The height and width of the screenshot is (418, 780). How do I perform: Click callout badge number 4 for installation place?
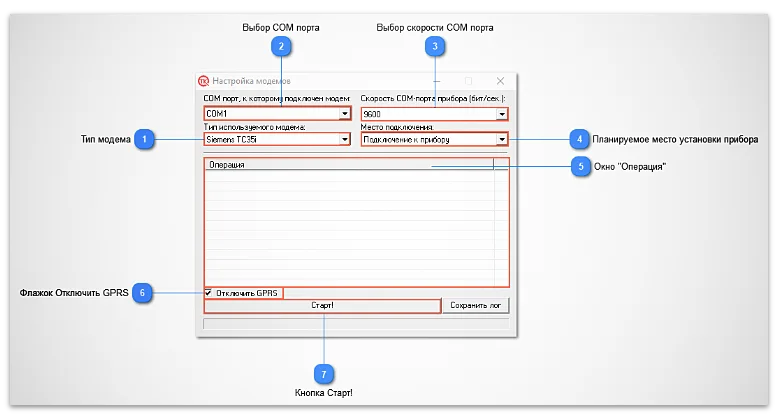(x=578, y=139)
